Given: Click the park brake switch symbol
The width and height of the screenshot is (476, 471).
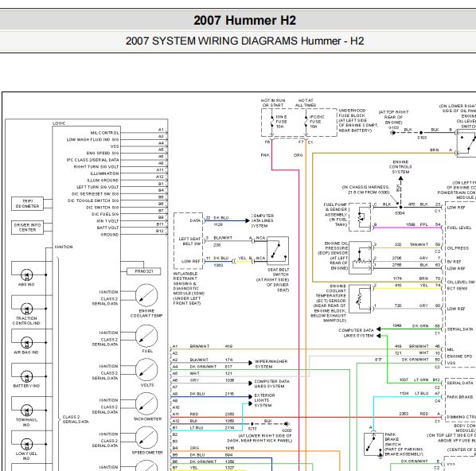Looking at the screenshot, I should click(373, 445).
